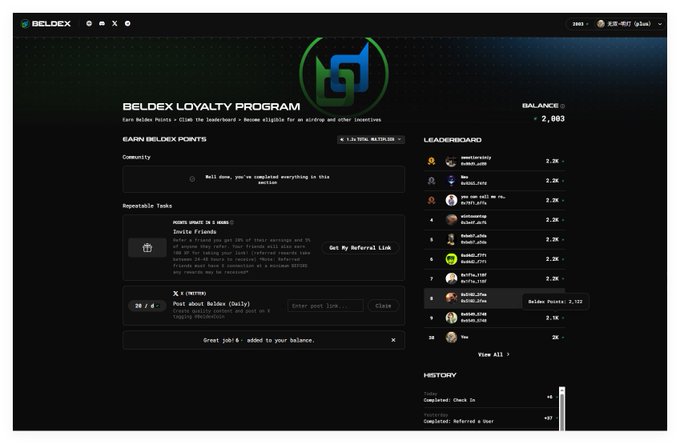
Task: Click the Claim button for Beldex post
Action: click(x=383, y=306)
